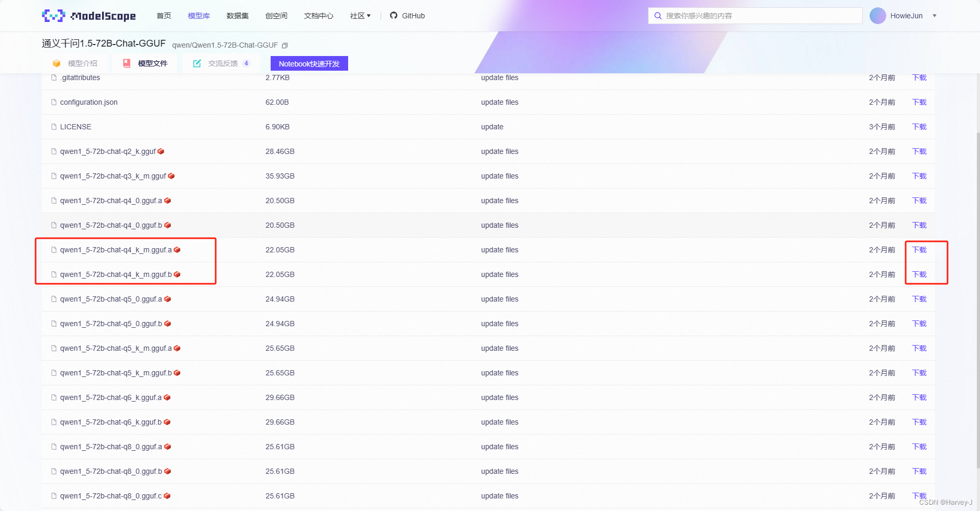Click LFS badge on q8_0.gguf.b
This screenshot has height=511, width=980.
click(x=168, y=471)
